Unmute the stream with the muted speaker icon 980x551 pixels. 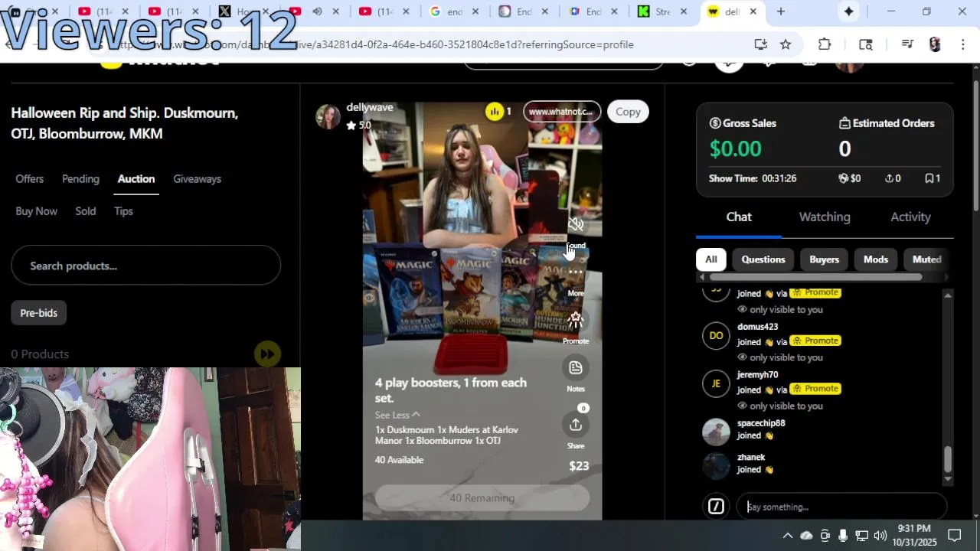[x=576, y=224]
